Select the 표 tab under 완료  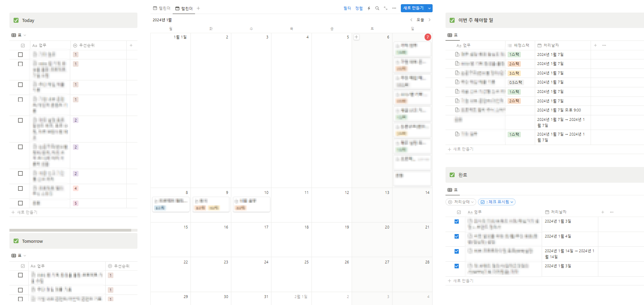[x=452, y=190]
